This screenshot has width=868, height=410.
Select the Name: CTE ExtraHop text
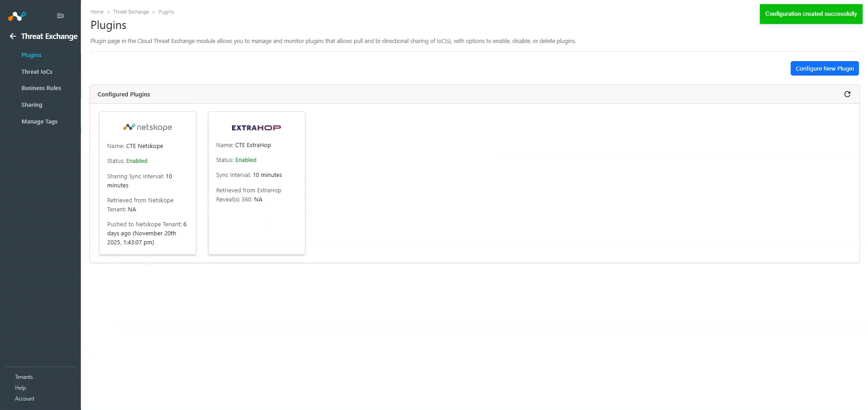(243, 145)
